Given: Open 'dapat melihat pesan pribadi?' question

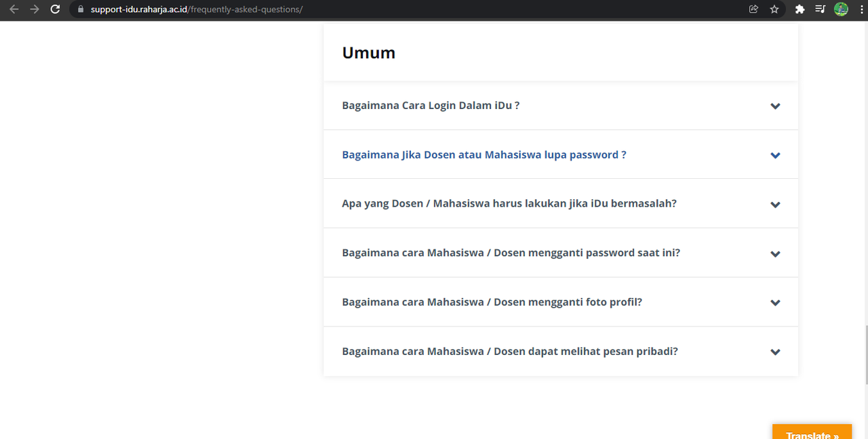Looking at the screenshot, I should click(x=510, y=351).
